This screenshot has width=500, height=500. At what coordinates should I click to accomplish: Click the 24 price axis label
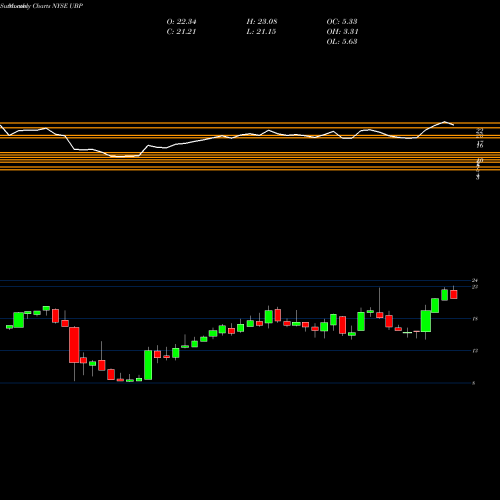tap(475, 280)
